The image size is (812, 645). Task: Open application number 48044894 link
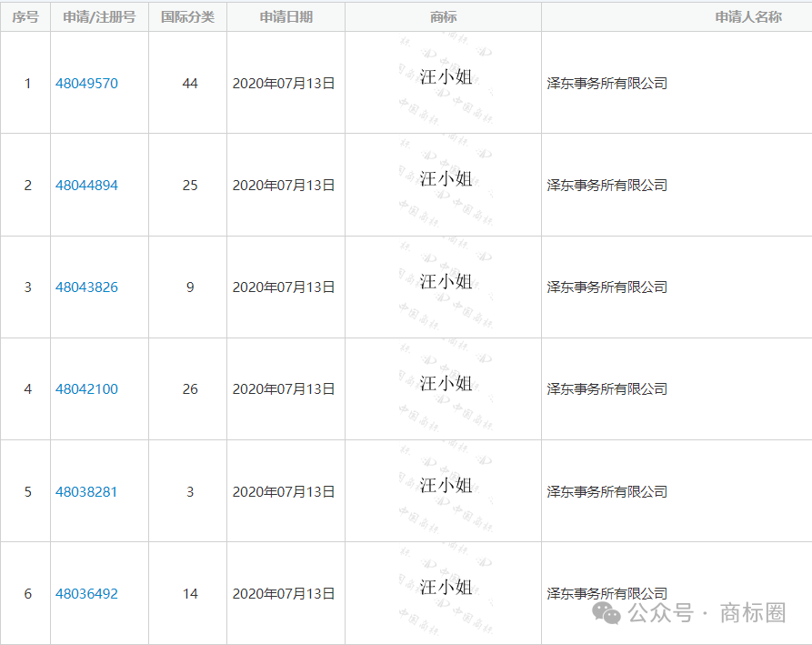(86, 186)
